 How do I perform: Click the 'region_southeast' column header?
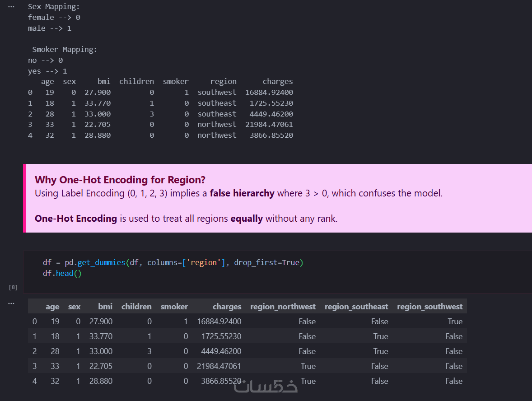click(356, 307)
